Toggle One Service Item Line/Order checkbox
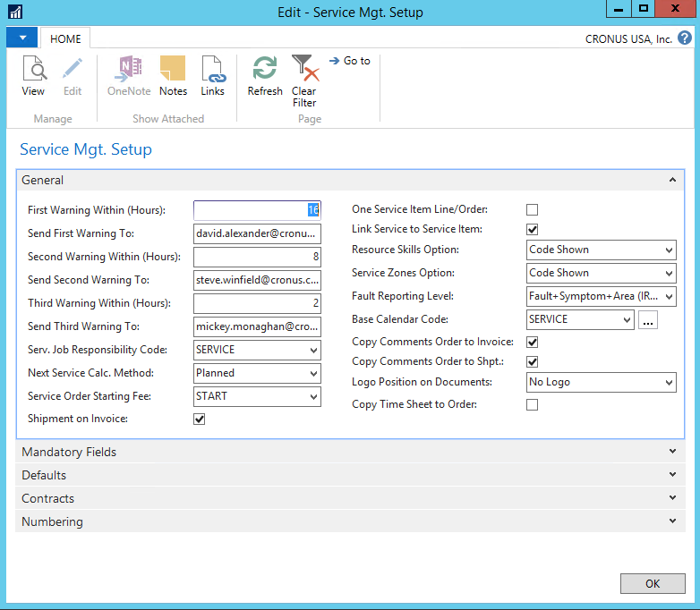The width and height of the screenshot is (700, 610). (532, 209)
